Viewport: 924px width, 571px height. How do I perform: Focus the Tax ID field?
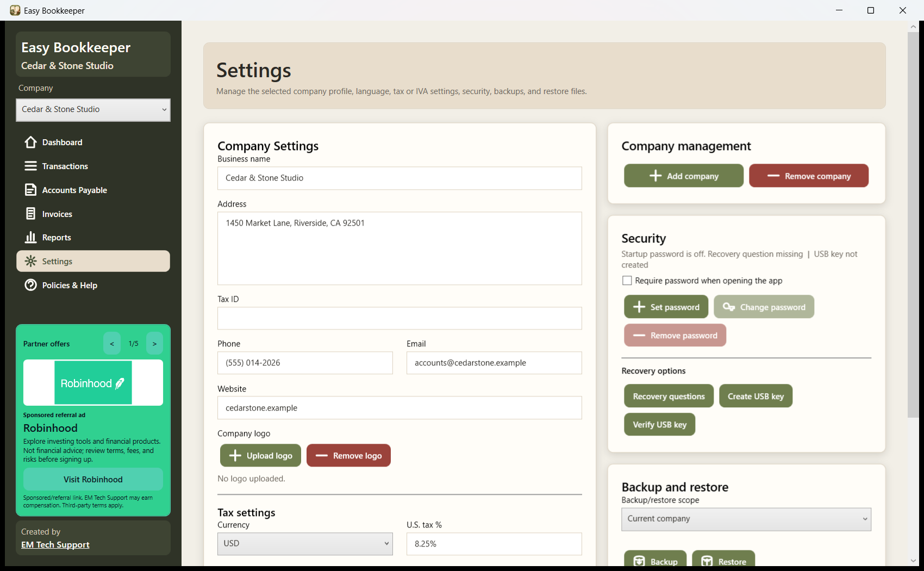[x=399, y=318]
